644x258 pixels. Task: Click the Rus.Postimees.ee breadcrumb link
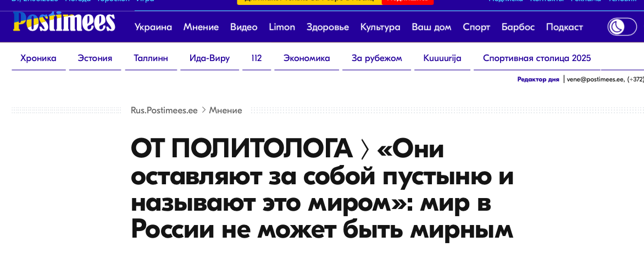tap(164, 110)
